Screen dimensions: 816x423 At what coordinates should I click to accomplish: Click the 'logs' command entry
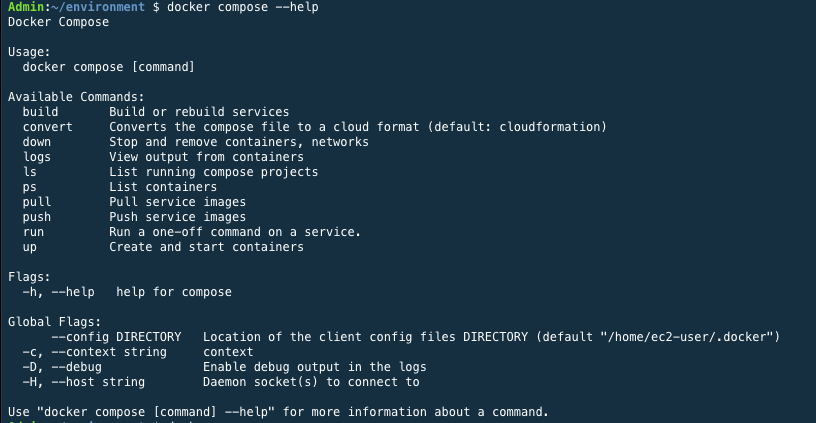point(36,157)
